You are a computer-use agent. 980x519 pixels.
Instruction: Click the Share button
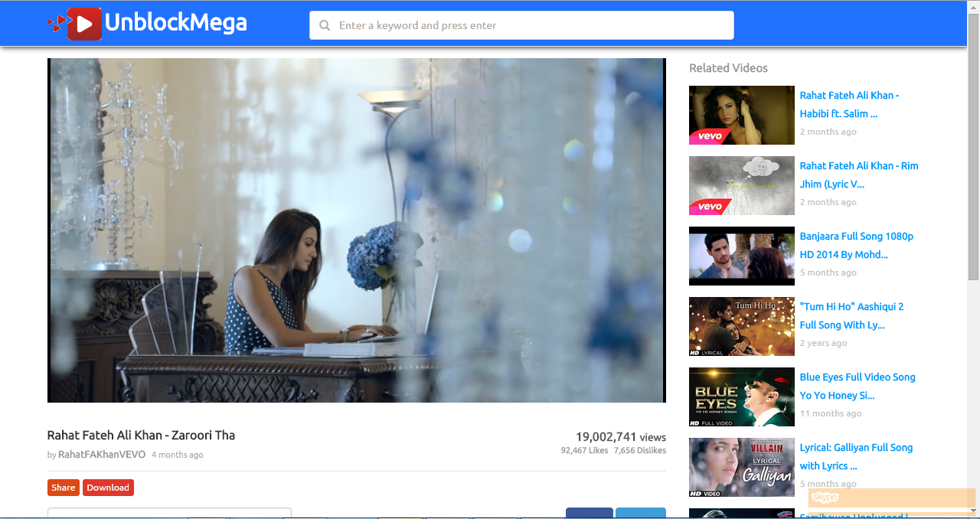click(x=64, y=488)
